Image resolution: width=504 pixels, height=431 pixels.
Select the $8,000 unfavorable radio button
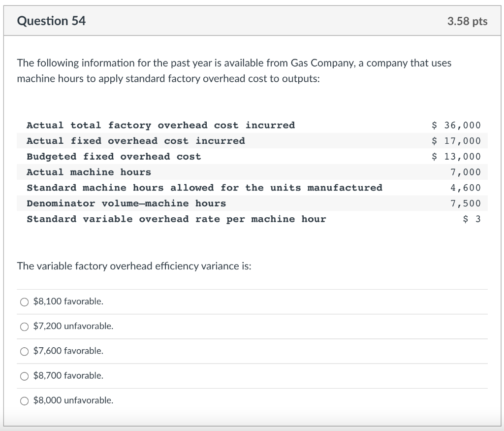point(25,401)
